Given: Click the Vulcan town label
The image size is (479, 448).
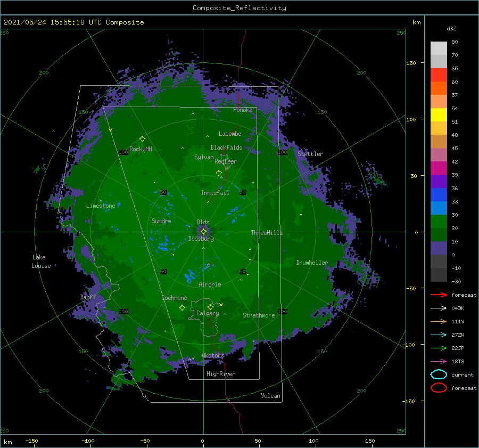Looking at the screenshot, I should 271,396.
